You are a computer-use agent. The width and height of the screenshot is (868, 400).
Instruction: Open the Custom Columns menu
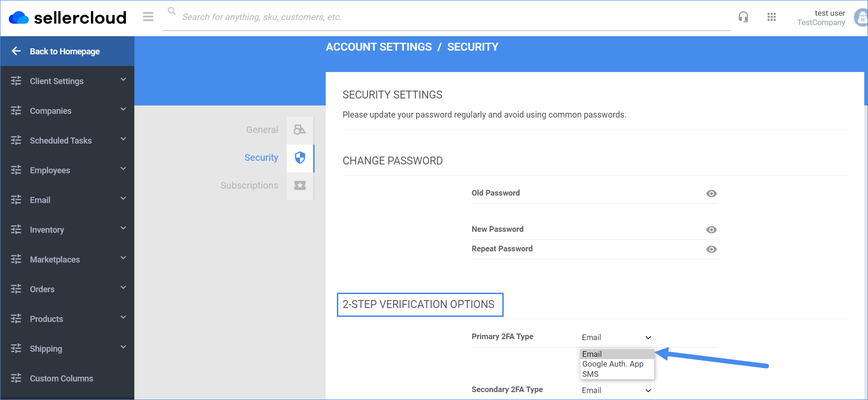tap(67, 378)
